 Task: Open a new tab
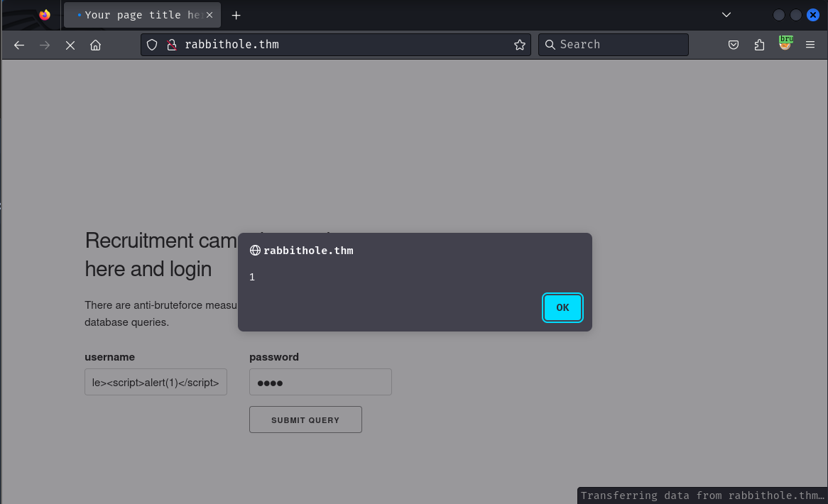click(236, 15)
